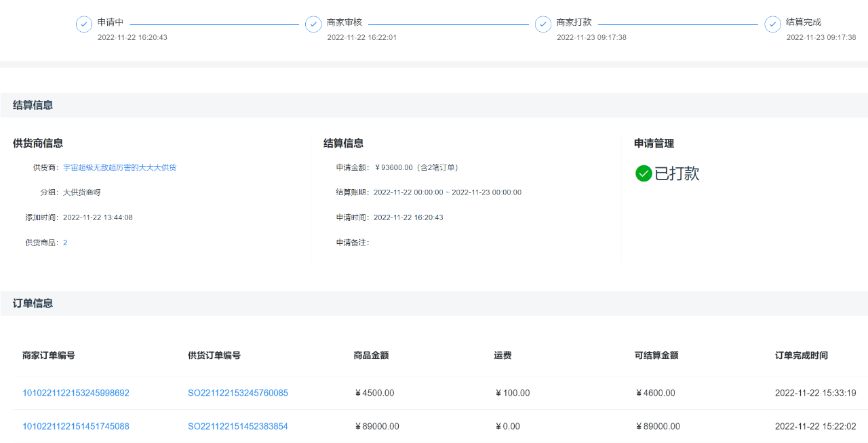Click the 运费 column header
This screenshot has width=868, height=443.
pos(502,356)
